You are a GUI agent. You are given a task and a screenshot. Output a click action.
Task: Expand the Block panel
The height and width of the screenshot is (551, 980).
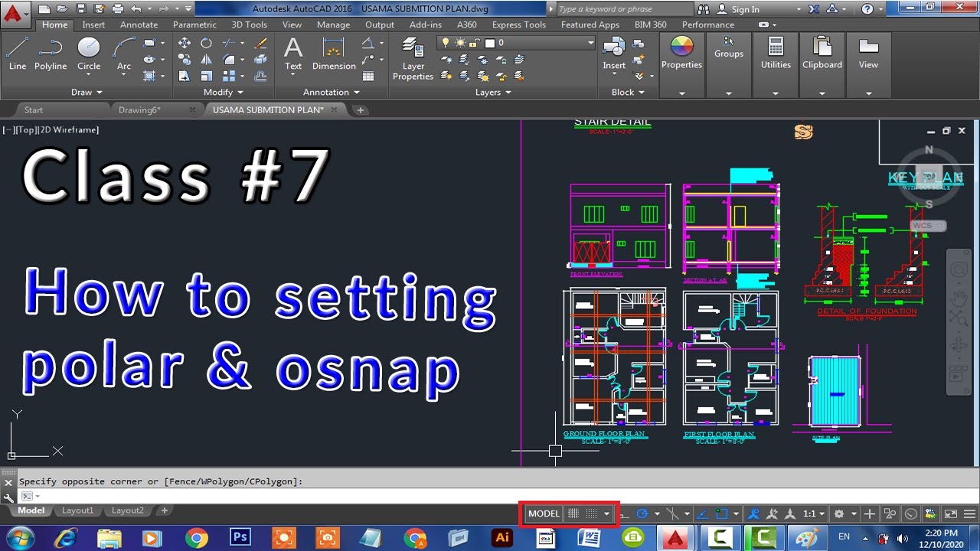click(x=628, y=92)
